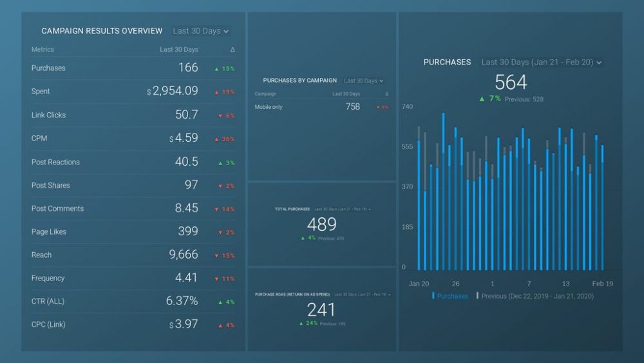Click the red up arrow beside CPM 36%
This screenshot has height=363, width=644.
(x=217, y=139)
